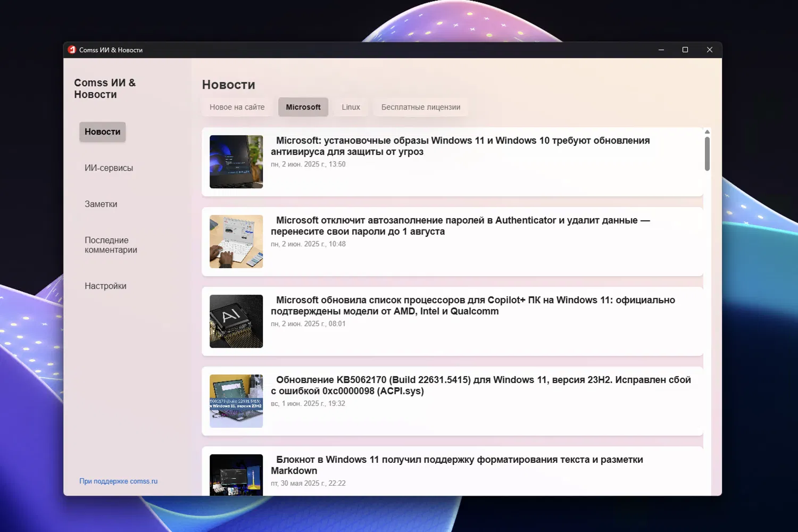
Task: Click the date пт, 30 мая 2025 г., 22:22
Action: coord(308,484)
